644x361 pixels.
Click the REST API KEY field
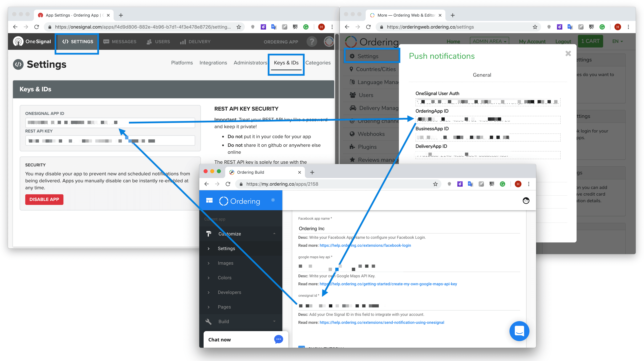tap(110, 141)
